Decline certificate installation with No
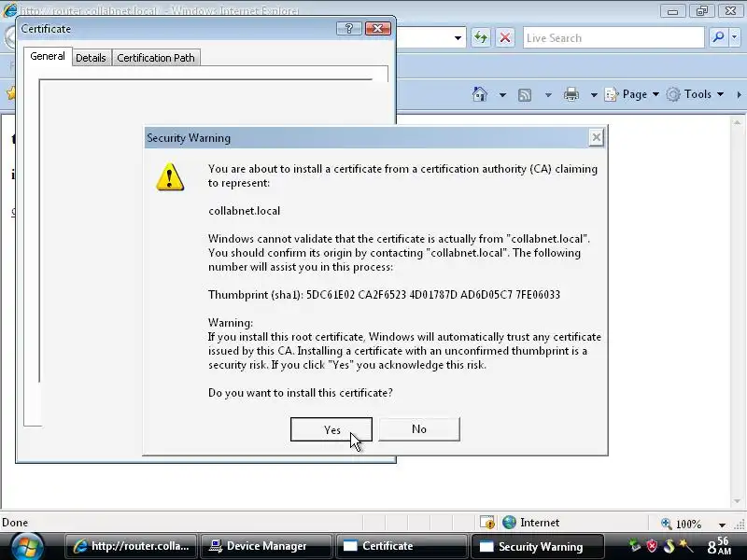747x560 pixels. pos(419,429)
